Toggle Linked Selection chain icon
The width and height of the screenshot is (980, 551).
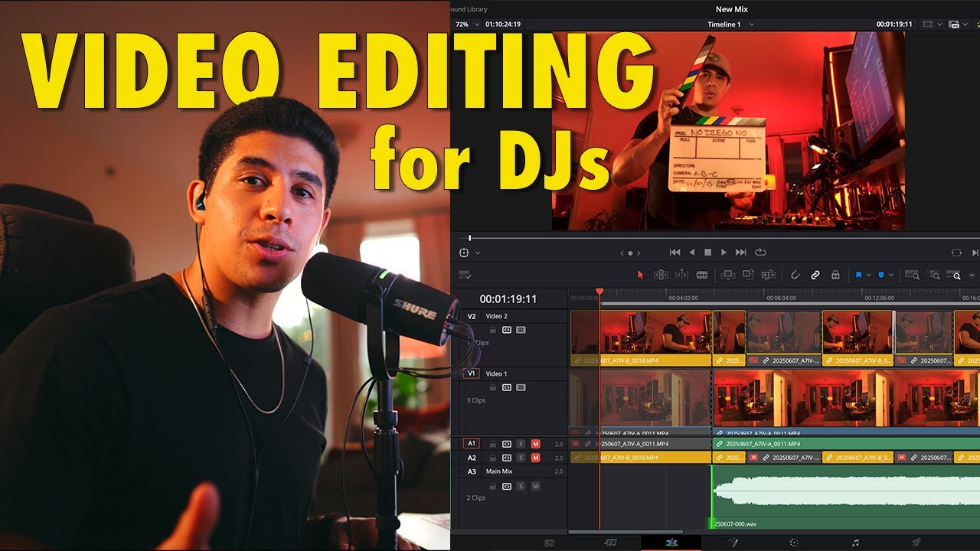(x=815, y=275)
